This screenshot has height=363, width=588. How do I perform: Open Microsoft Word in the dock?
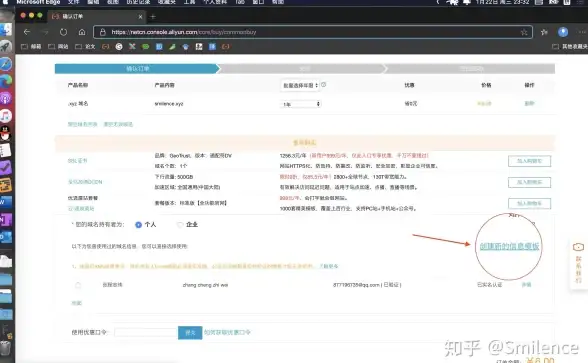[x=6, y=202]
